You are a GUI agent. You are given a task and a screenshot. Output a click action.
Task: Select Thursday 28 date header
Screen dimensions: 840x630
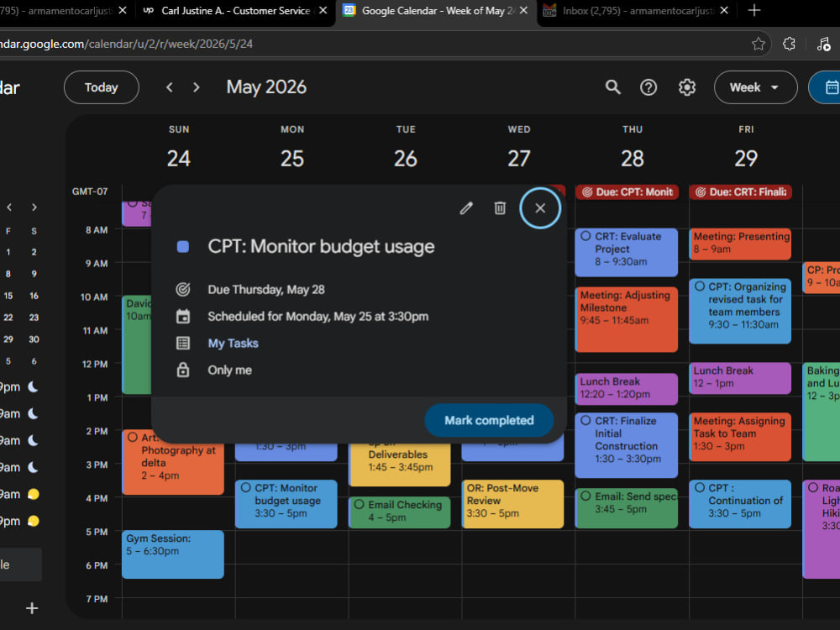633,158
